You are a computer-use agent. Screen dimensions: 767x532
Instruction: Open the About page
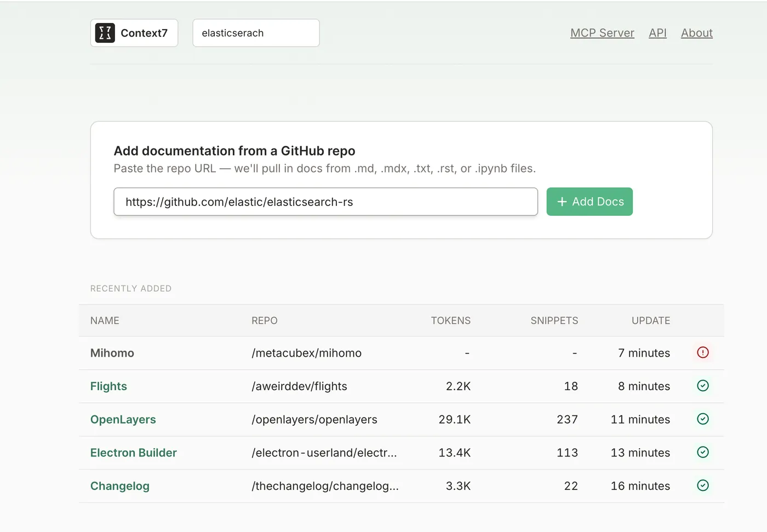coord(696,33)
